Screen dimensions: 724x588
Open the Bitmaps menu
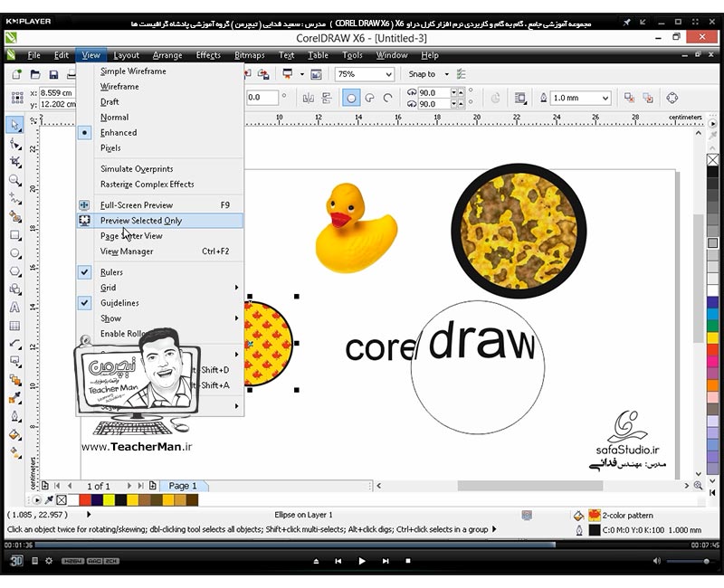click(250, 55)
